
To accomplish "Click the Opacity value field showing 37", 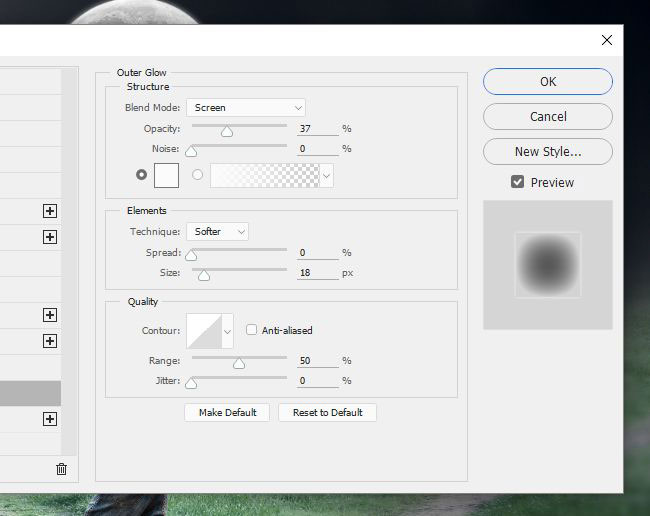I will click(318, 129).
